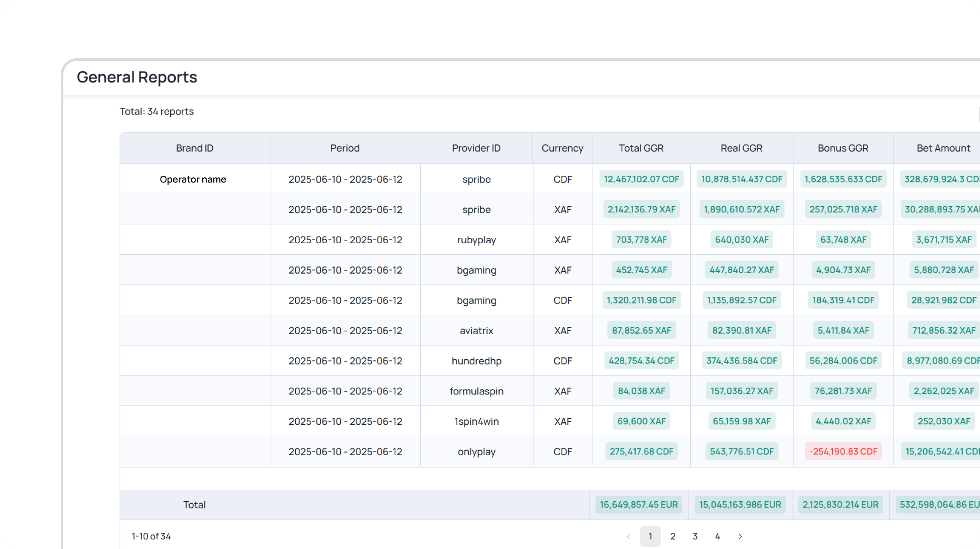Viewport: 980px width, 549px height.
Task: Click Real GGR 543,776.51 CDF
Action: [x=742, y=451]
